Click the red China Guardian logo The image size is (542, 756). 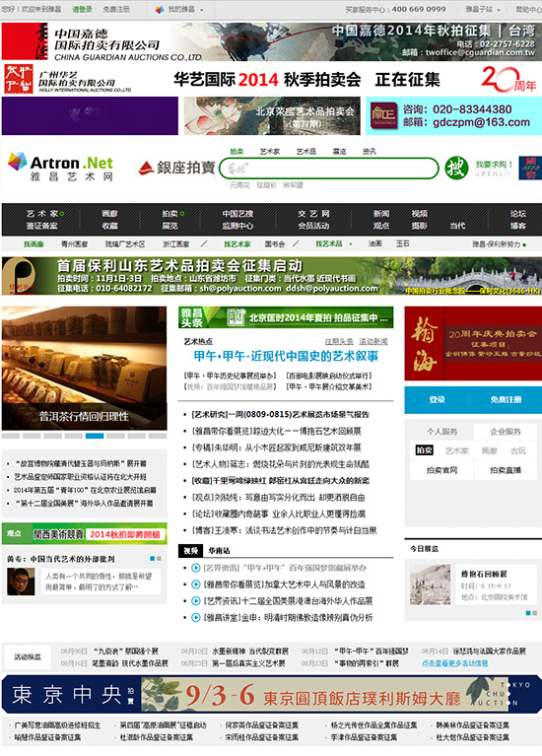25,41
